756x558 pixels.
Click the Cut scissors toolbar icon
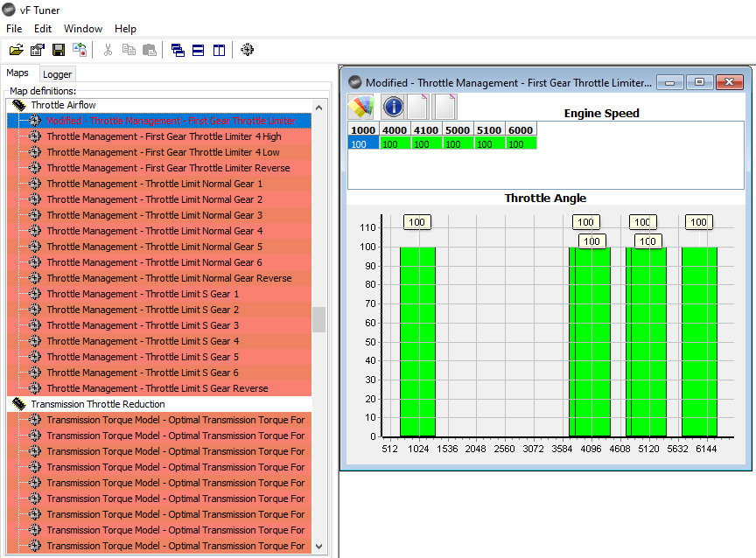[108, 50]
